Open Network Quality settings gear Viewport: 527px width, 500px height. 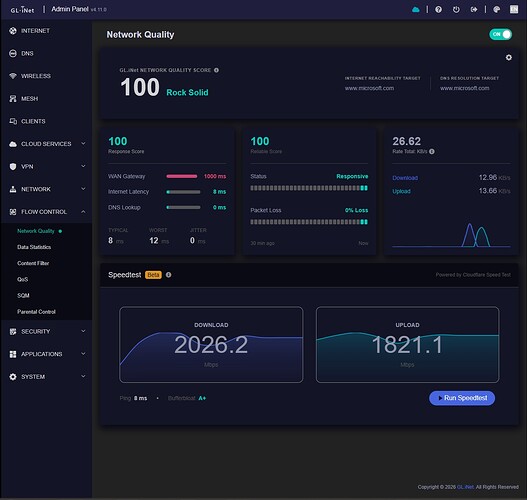[x=509, y=57]
